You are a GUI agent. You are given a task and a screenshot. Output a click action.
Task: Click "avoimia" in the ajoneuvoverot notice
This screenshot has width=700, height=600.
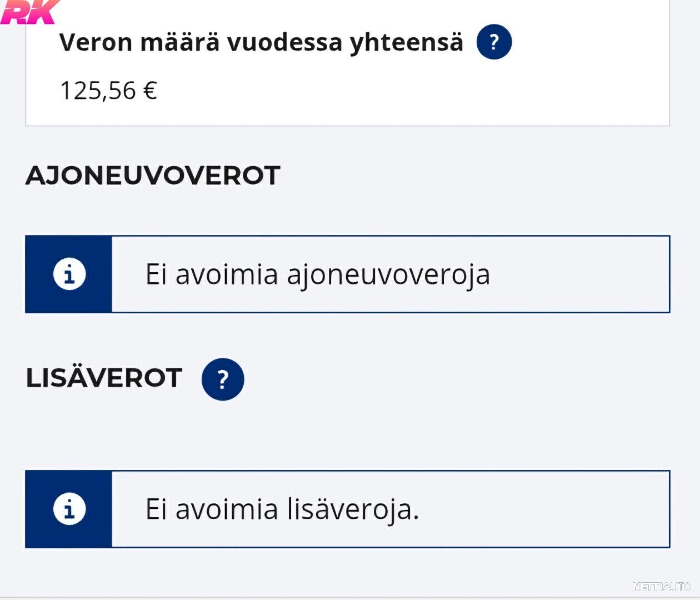(x=226, y=274)
